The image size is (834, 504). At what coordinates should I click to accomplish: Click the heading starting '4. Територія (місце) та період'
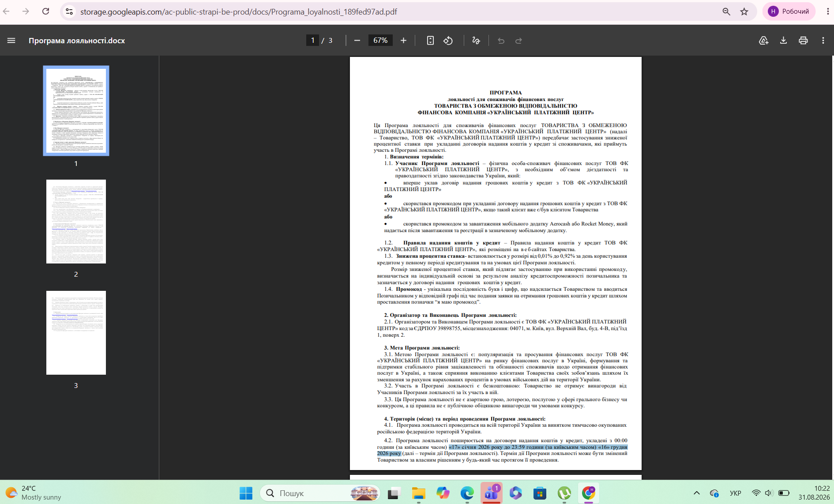pos(465,419)
